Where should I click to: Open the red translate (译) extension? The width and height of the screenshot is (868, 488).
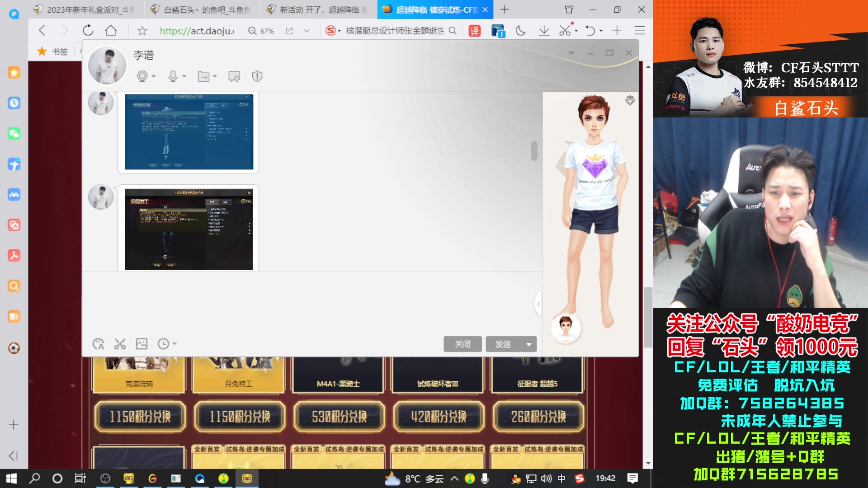474,31
